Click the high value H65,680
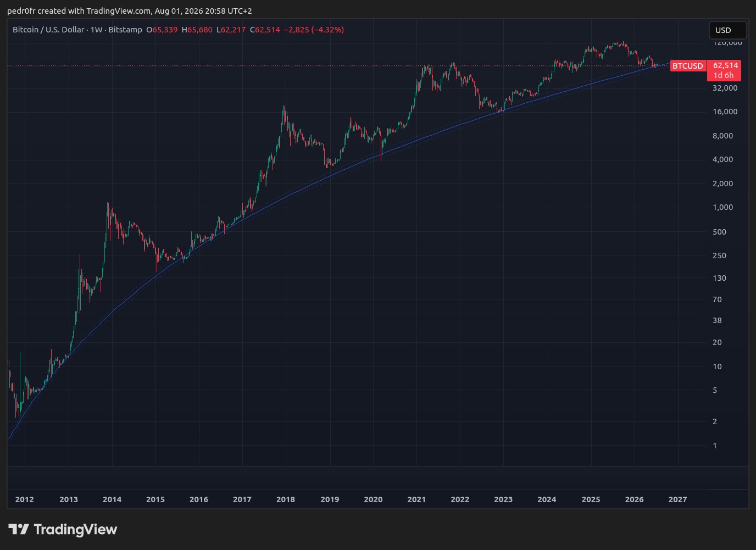 pos(197,30)
